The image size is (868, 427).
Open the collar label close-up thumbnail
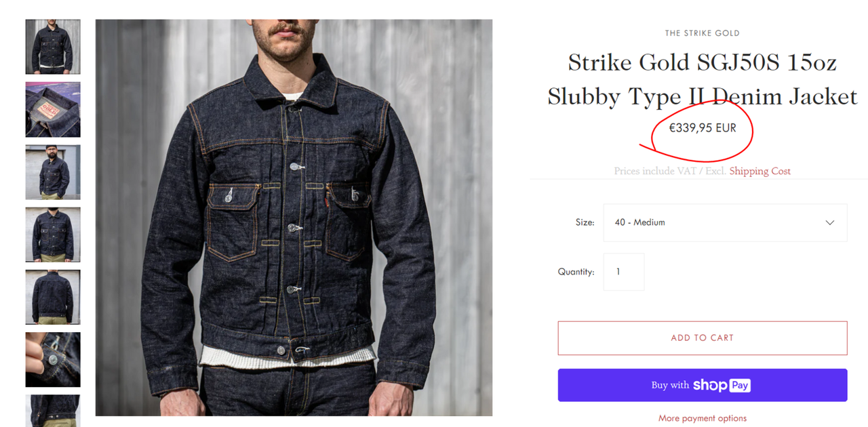[53, 109]
